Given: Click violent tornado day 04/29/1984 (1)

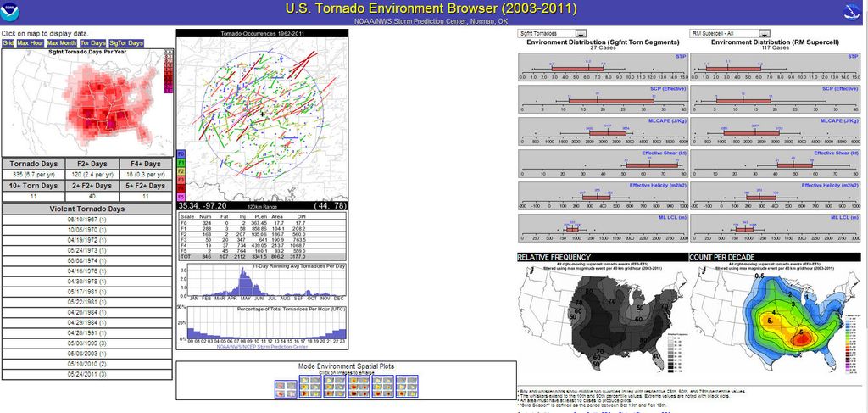Looking at the screenshot, I should click(87, 322).
